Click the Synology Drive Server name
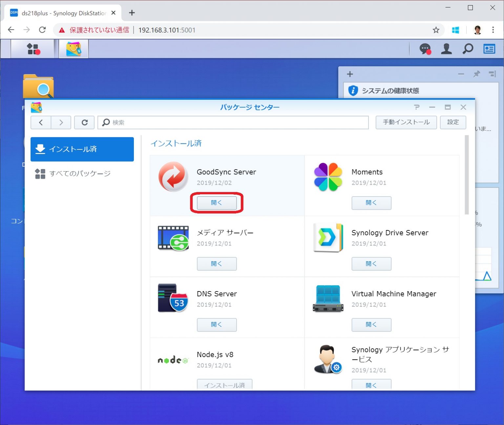This screenshot has width=504, height=425. 390,233
